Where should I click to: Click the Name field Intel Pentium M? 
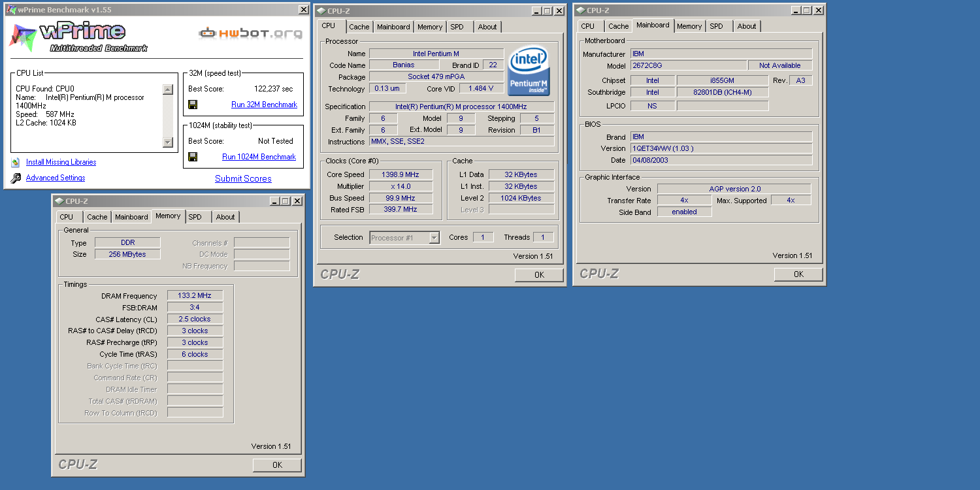(x=436, y=54)
